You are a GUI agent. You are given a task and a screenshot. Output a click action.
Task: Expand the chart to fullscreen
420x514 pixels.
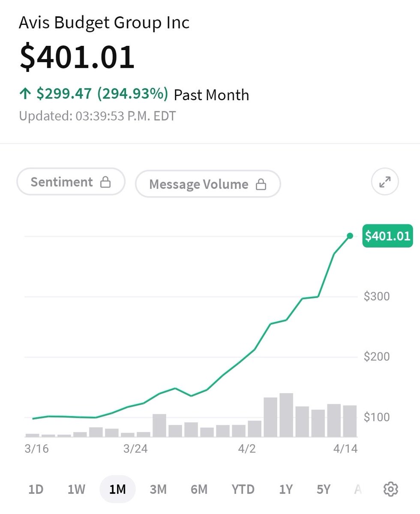click(x=384, y=182)
